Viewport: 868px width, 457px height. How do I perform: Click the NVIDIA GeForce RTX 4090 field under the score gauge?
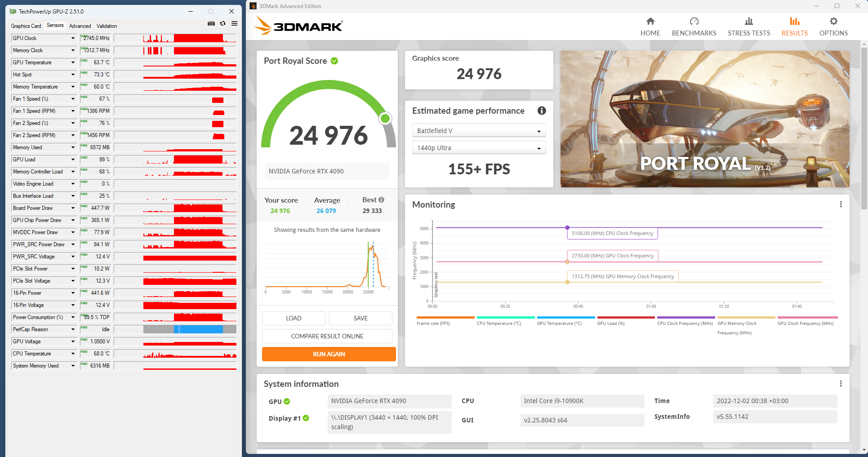click(x=327, y=171)
